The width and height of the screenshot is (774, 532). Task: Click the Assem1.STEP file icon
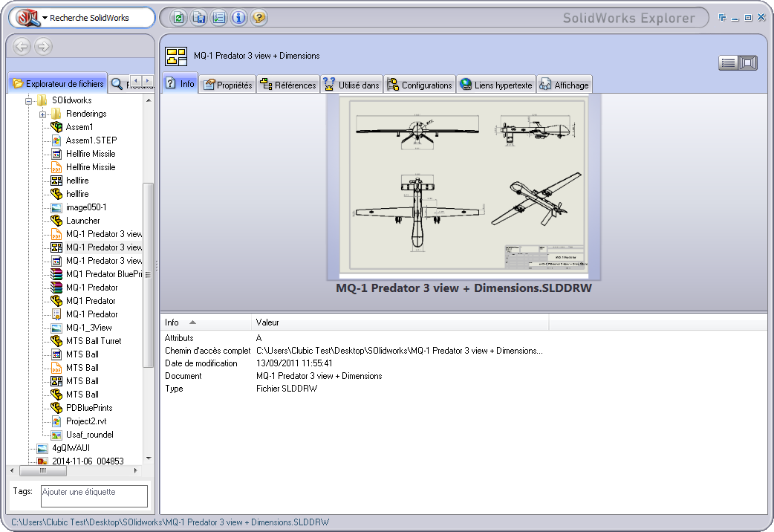[56, 140]
